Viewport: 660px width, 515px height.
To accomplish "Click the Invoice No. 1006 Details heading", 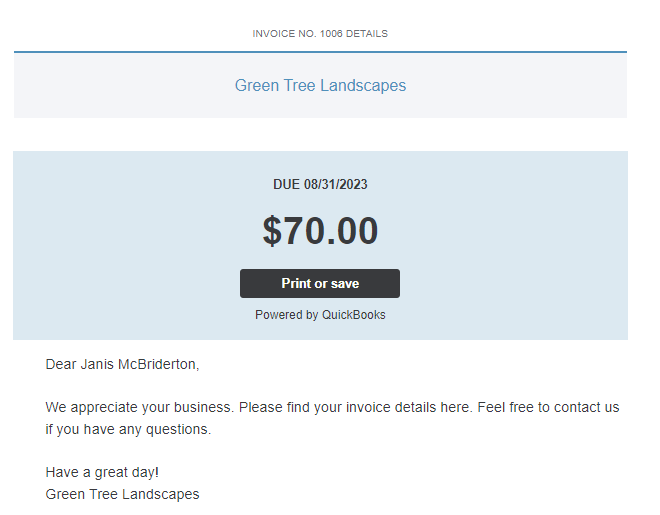I will pos(320,33).
